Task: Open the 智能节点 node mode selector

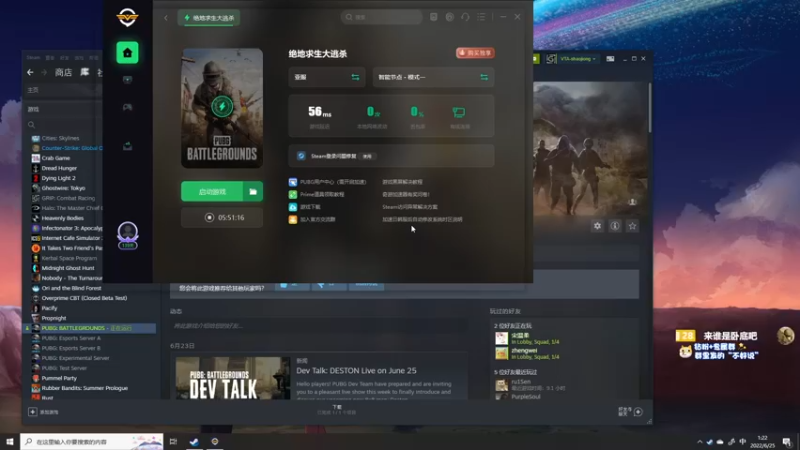Action: (x=433, y=77)
